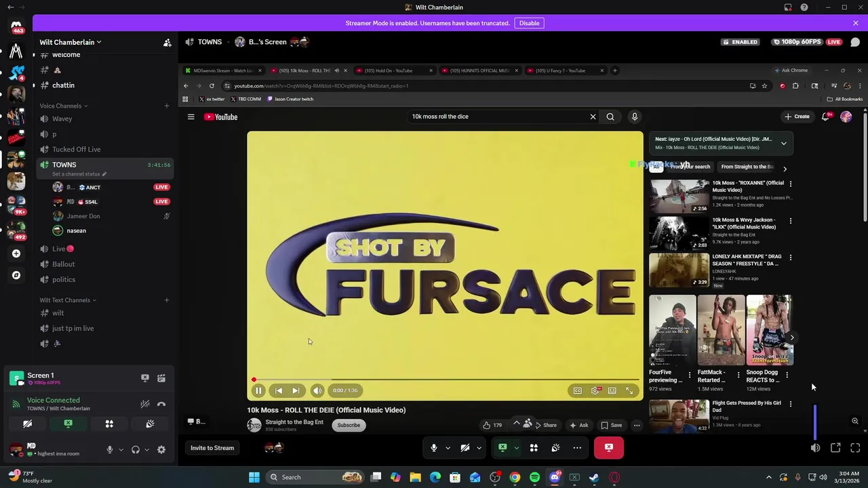This screenshot has width=868, height=488.
Task: Expand Wilt Chamberlain server dropdown
Action: pyautogui.click(x=71, y=42)
